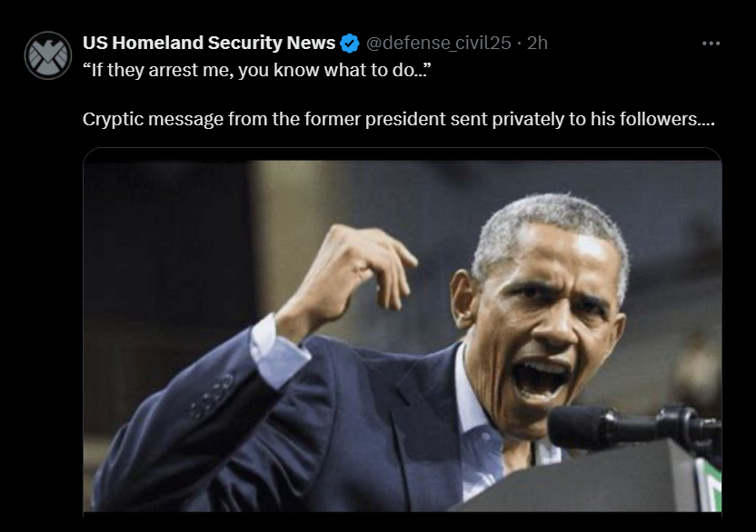Click the microphone shown in the photo
This screenshot has width=756, height=532.
(627, 425)
